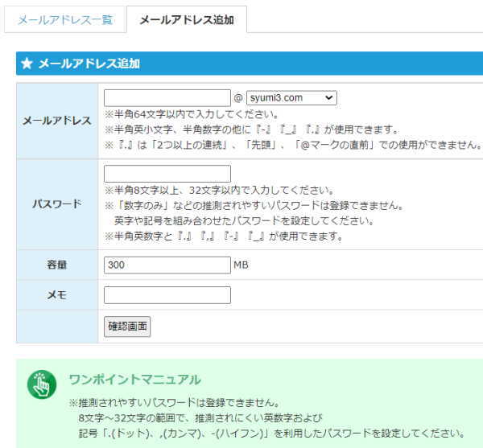This screenshot has height=448, width=483.
Task: Click the 半角64文字以内 hint text
Action: 192,114
